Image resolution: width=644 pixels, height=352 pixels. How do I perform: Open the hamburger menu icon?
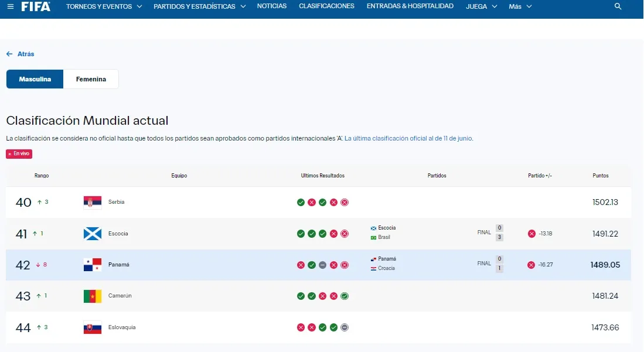11,6
